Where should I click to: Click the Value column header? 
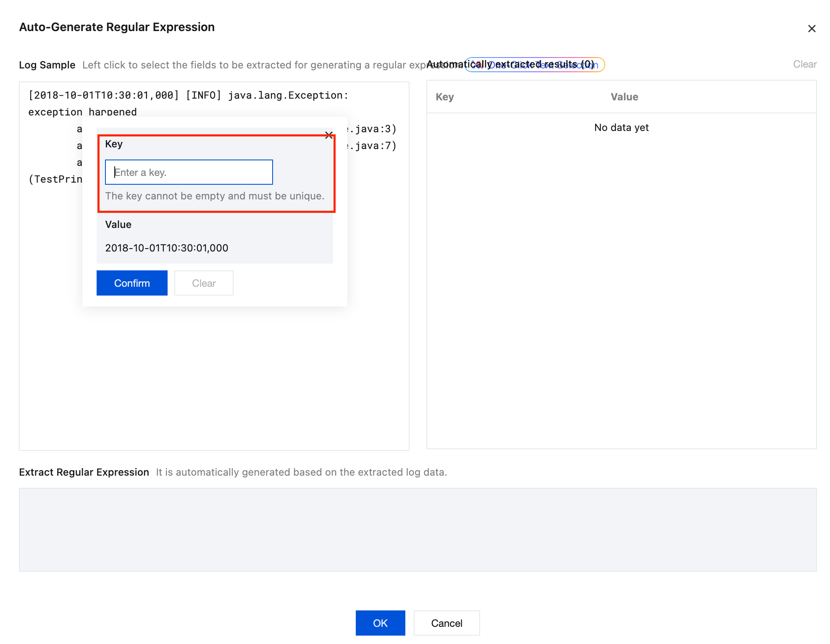coord(624,97)
